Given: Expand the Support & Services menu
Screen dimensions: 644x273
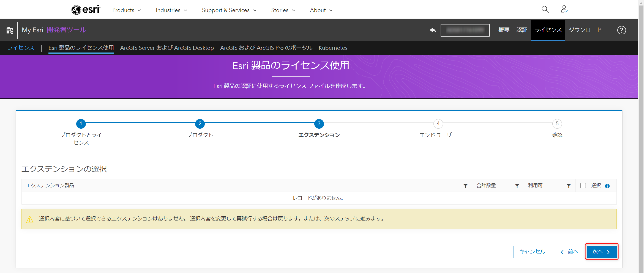Looking at the screenshot, I should pyautogui.click(x=229, y=10).
